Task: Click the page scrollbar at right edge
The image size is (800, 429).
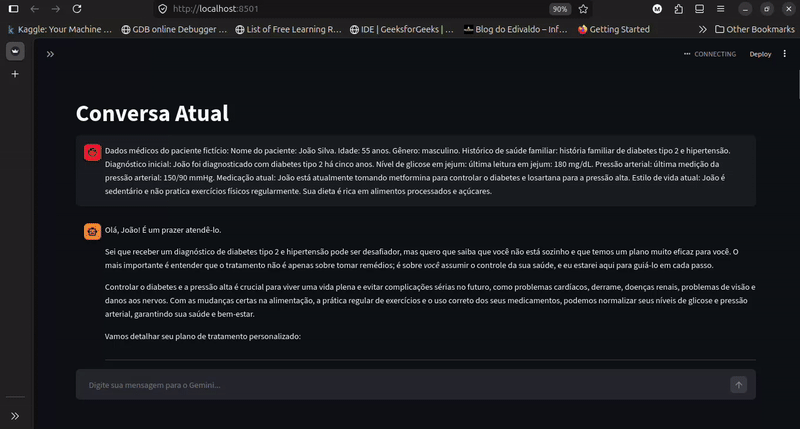Action: [x=798, y=84]
